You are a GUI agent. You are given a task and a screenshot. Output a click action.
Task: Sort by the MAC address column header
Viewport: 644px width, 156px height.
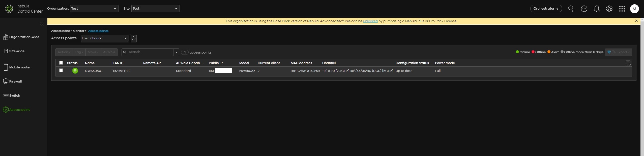pos(301,63)
